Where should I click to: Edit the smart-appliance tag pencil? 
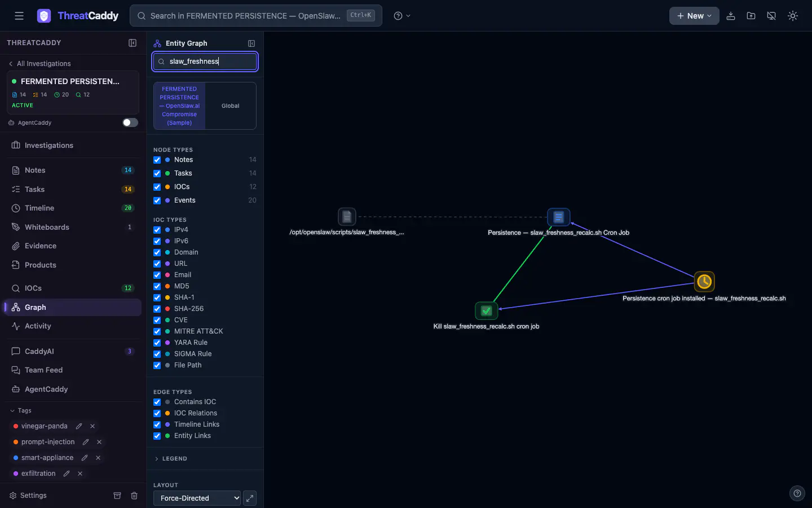click(85, 458)
